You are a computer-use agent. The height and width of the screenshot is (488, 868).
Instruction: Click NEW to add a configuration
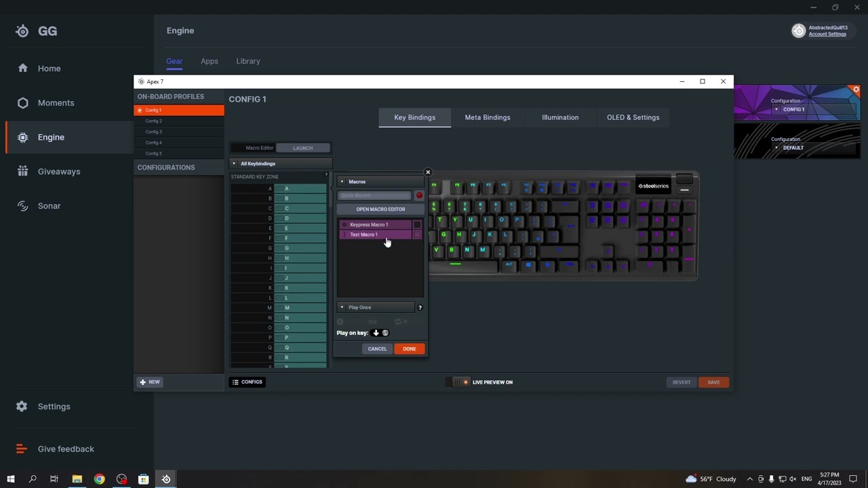pos(150,382)
